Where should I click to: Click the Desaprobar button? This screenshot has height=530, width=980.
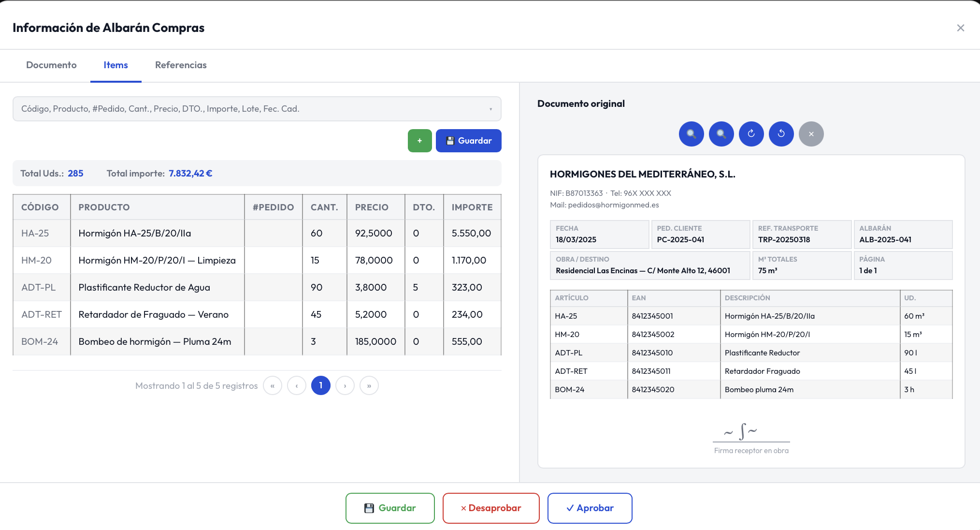click(491, 508)
